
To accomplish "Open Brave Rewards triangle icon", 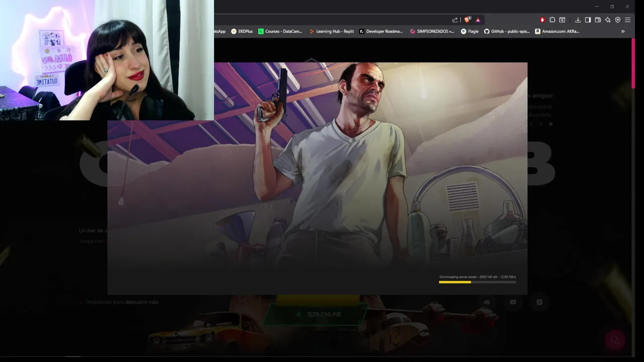I will [x=478, y=20].
